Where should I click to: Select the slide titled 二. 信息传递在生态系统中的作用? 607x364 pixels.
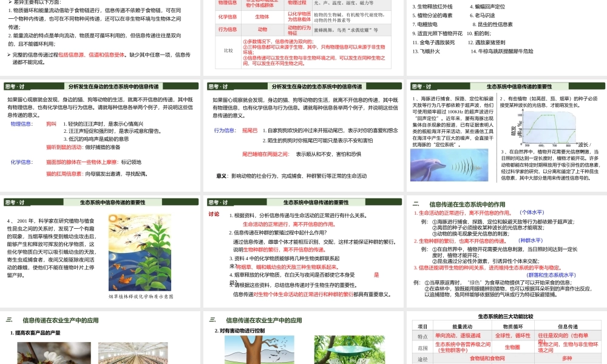(x=507, y=251)
